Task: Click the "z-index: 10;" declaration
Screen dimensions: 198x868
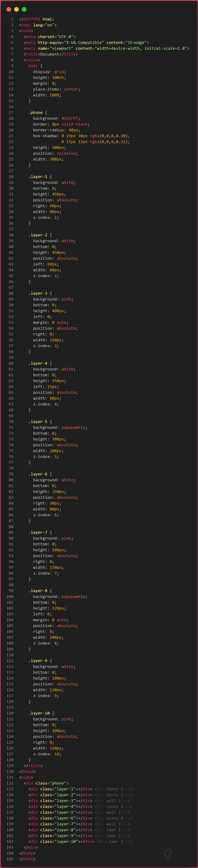Action: pos(47,754)
